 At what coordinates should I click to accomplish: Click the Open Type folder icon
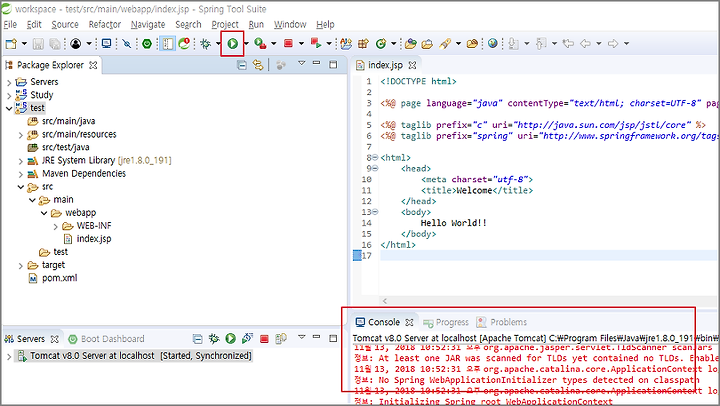coord(411,44)
